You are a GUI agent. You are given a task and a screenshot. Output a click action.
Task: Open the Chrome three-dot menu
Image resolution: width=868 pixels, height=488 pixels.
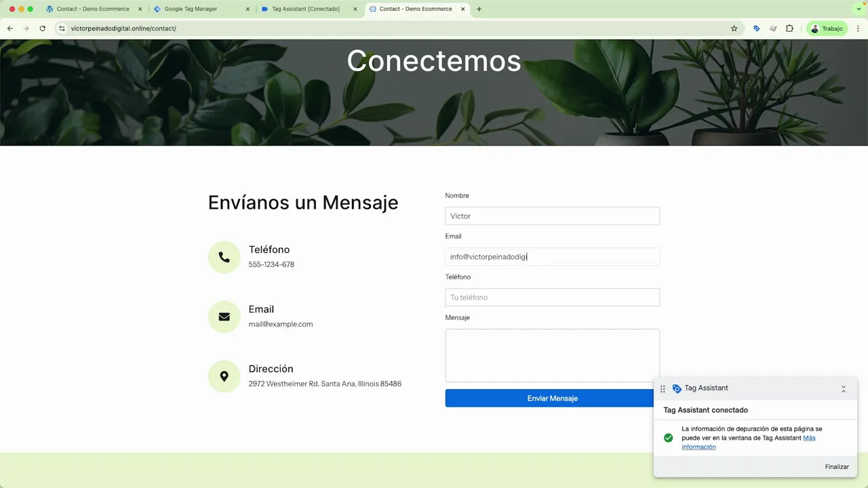point(859,28)
